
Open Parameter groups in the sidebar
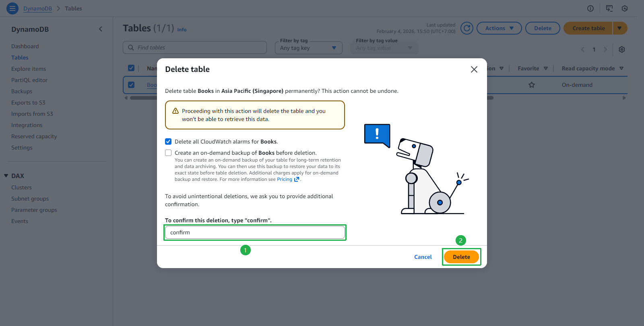point(34,210)
